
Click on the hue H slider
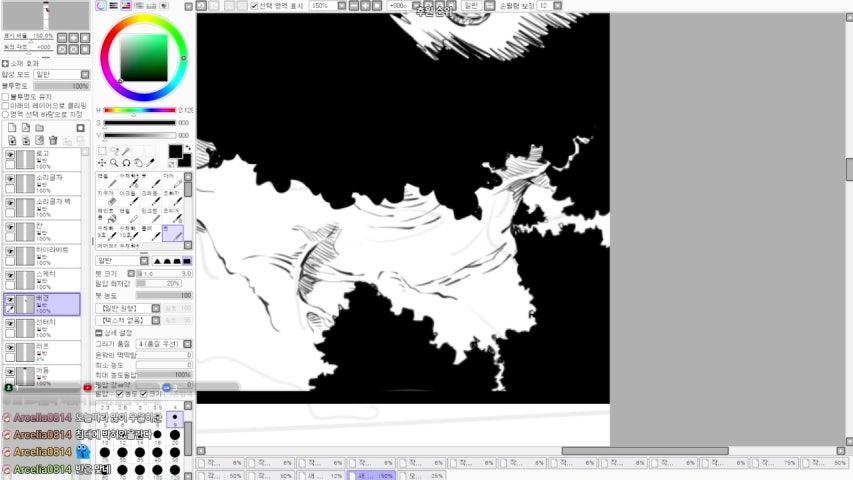point(140,110)
